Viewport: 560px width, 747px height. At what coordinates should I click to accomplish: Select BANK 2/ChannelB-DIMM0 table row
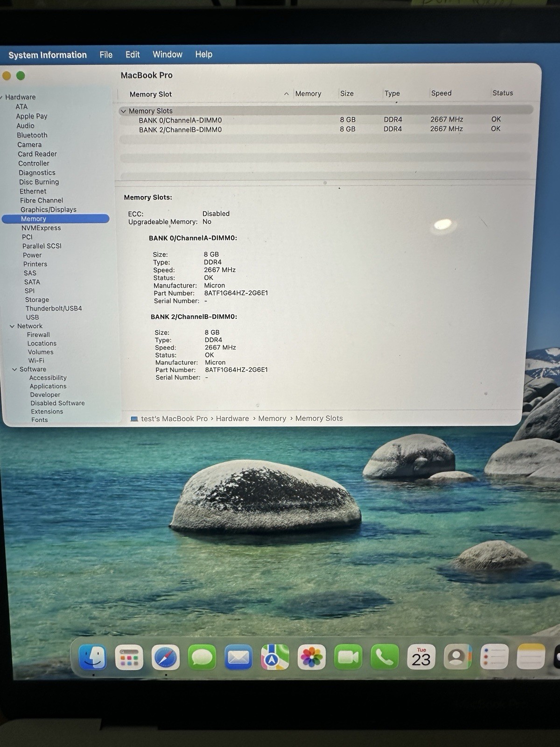326,129
